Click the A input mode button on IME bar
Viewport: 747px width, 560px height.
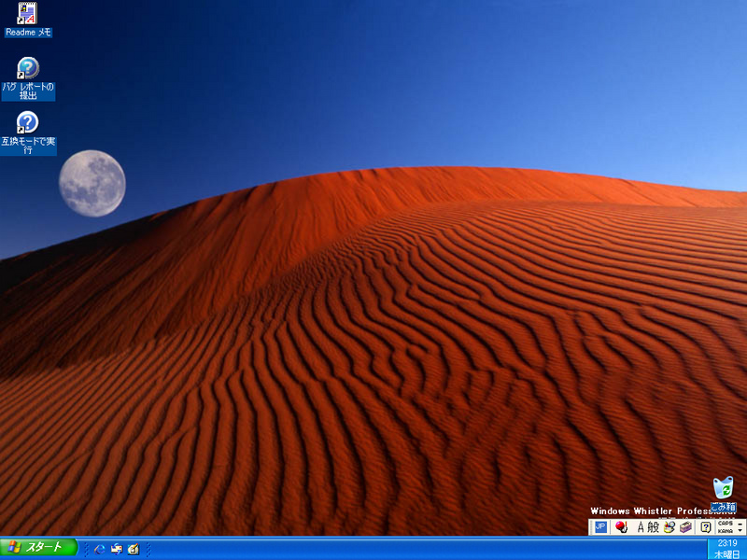(x=641, y=527)
